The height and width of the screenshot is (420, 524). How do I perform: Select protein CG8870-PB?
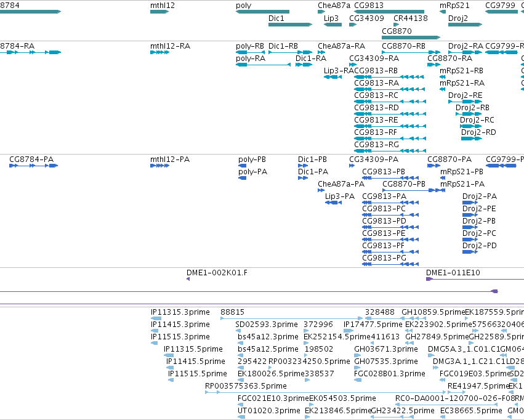[404, 184]
